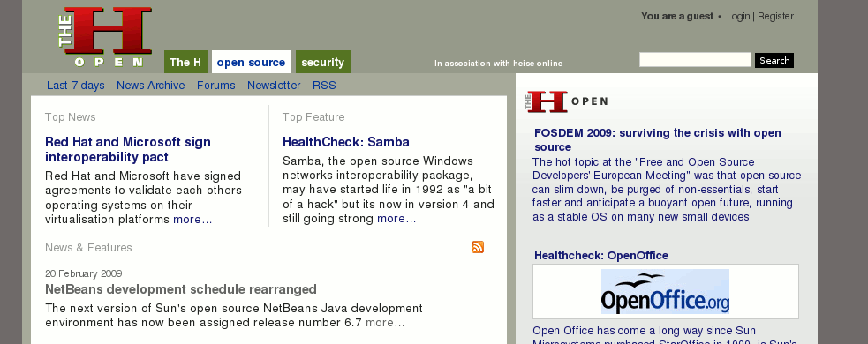Click The H Open logo in header
Screen dimensions: 868x344
coord(105,37)
